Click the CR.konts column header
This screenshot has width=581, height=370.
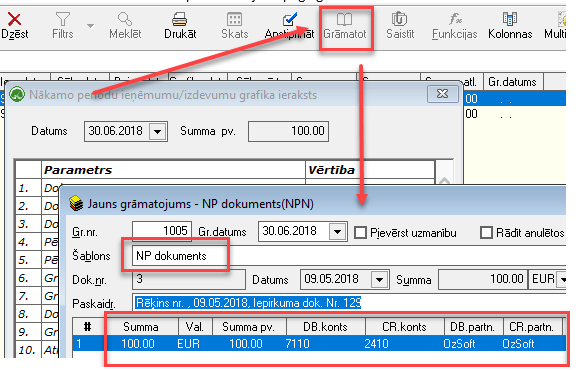404,327
